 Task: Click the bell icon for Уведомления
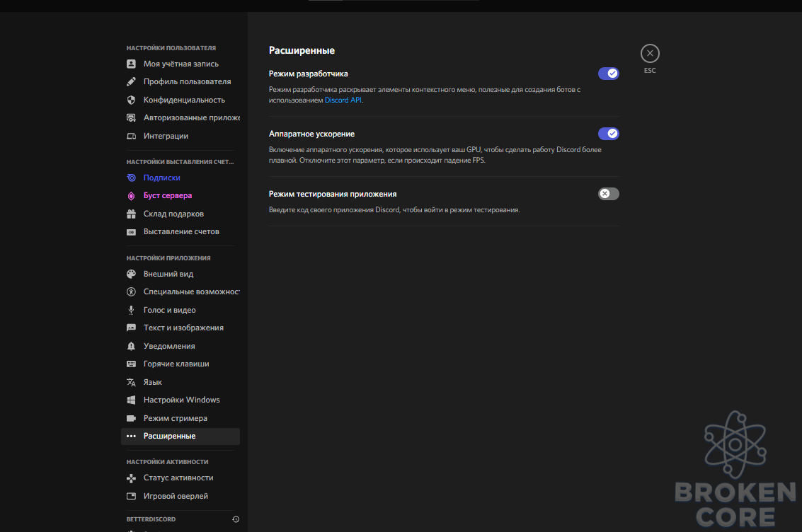[x=131, y=346]
